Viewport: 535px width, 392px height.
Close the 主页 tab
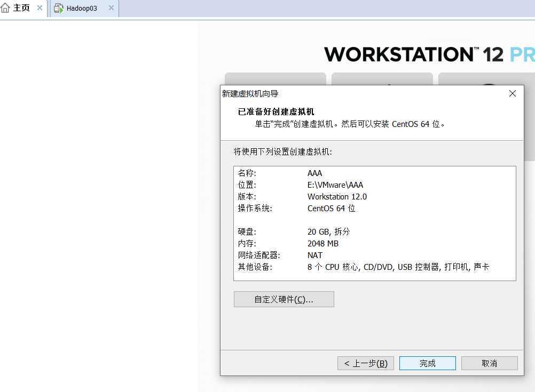(40, 8)
